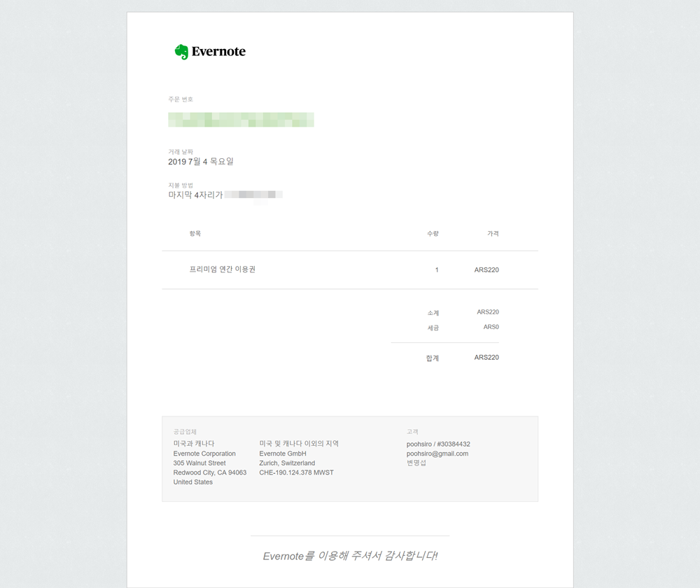Image resolution: width=700 pixels, height=588 pixels.
Task: Select the 거래 날짜 label
Action: (x=181, y=152)
